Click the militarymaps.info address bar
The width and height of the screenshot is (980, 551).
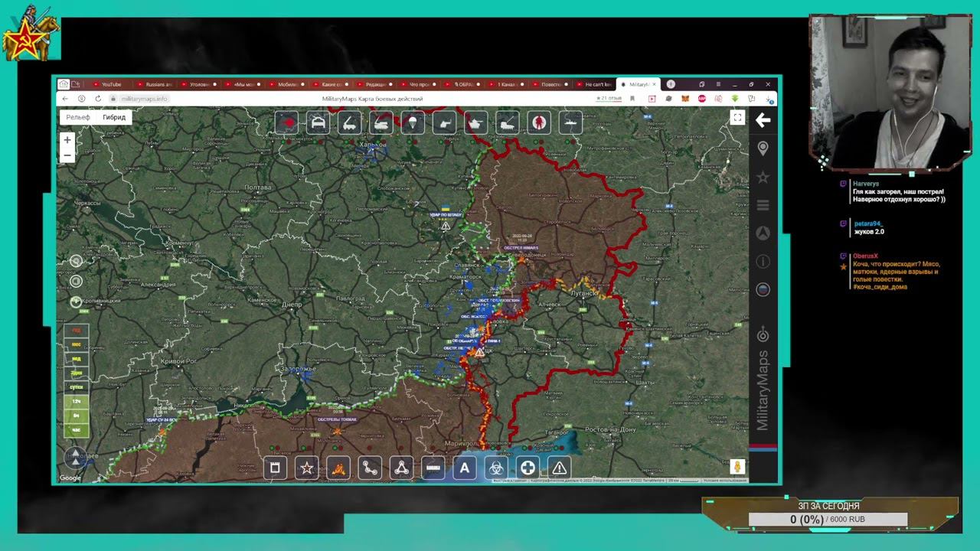click(x=143, y=99)
